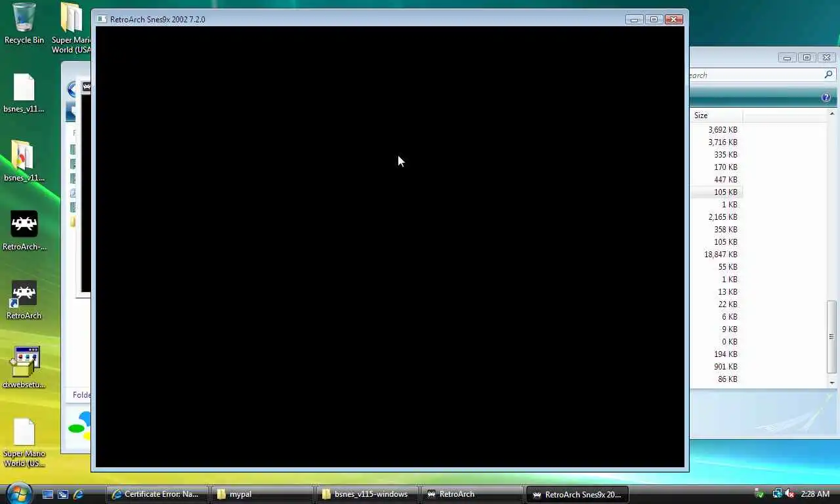Click the network tray icon
The height and width of the screenshot is (504, 840).
(x=777, y=493)
